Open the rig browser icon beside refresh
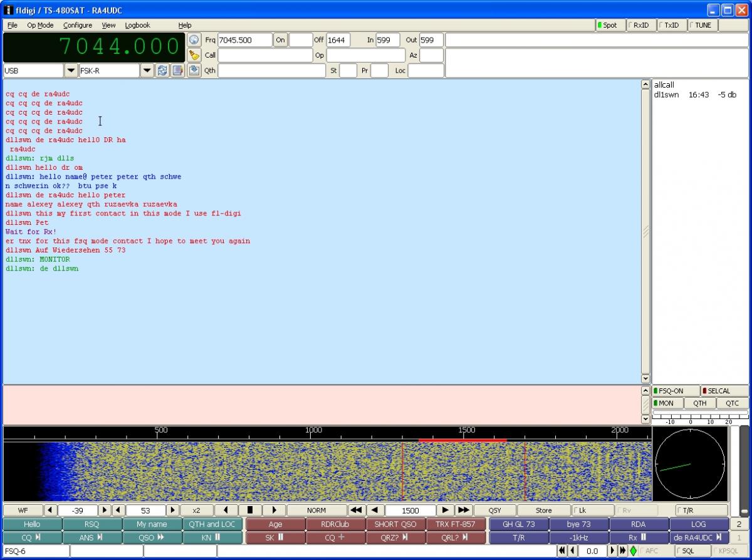Image resolution: width=752 pixels, height=560 pixels. tap(178, 70)
